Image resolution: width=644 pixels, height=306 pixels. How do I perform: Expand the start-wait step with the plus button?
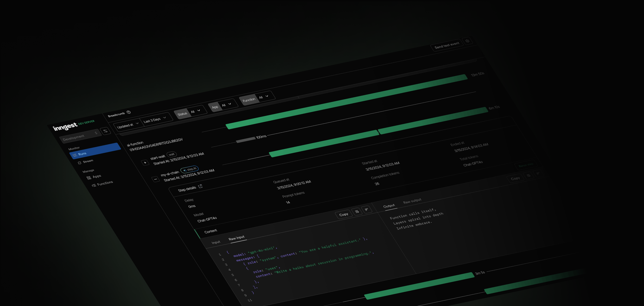(145, 163)
